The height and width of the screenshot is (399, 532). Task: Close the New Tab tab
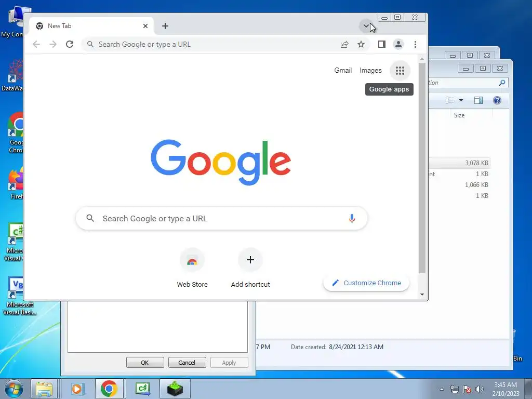tap(145, 26)
